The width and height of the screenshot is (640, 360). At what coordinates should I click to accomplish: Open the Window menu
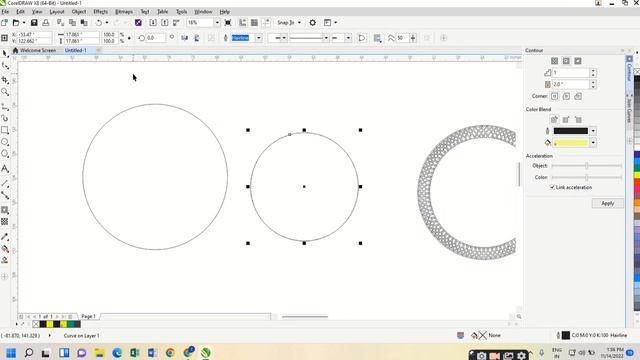(x=203, y=11)
